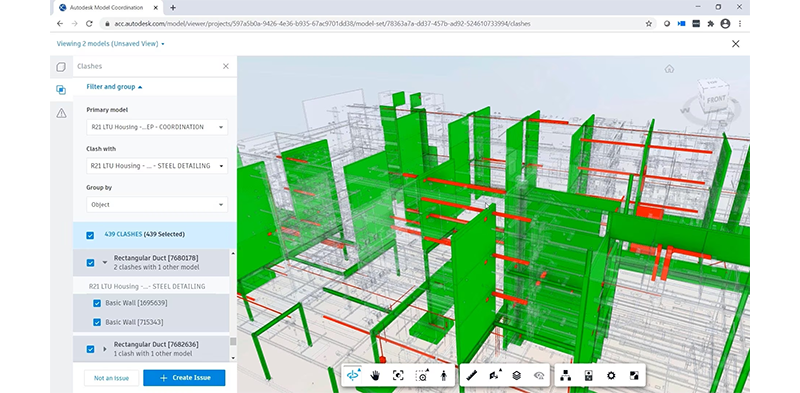Image resolution: width=800 pixels, height=393 pixels.
Task: Open the browser Extensions puzzle icon
Action: 711,23
